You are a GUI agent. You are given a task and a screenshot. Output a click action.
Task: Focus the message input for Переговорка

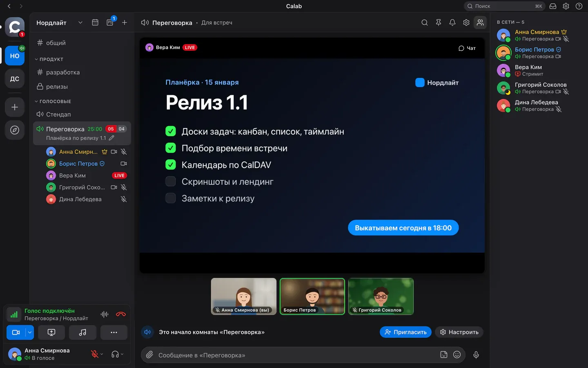(297, 355)
